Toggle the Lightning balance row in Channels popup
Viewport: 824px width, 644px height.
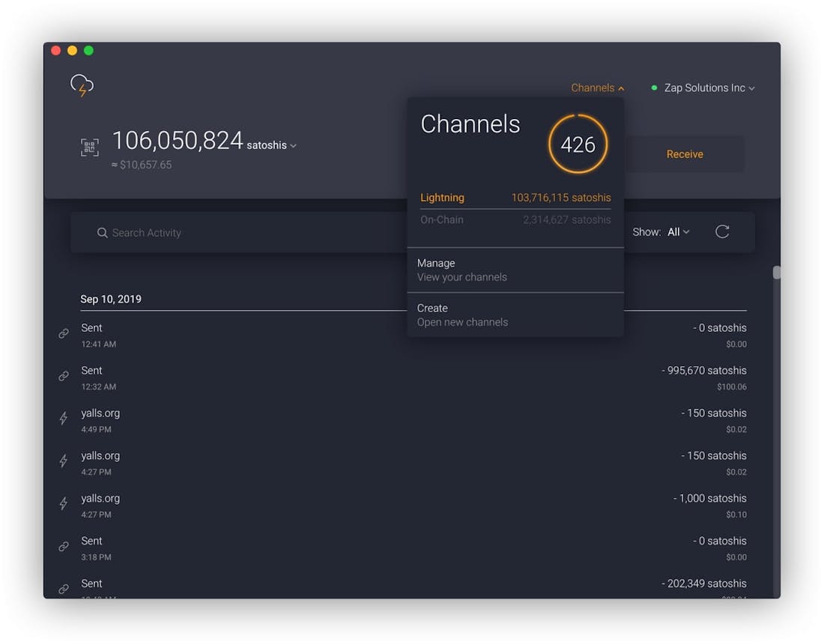point(515,198)
